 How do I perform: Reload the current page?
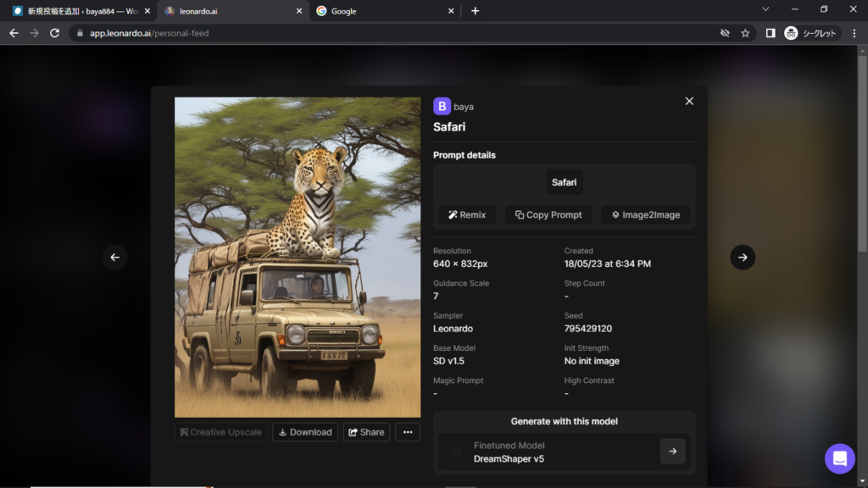click(x=55, y=33)
